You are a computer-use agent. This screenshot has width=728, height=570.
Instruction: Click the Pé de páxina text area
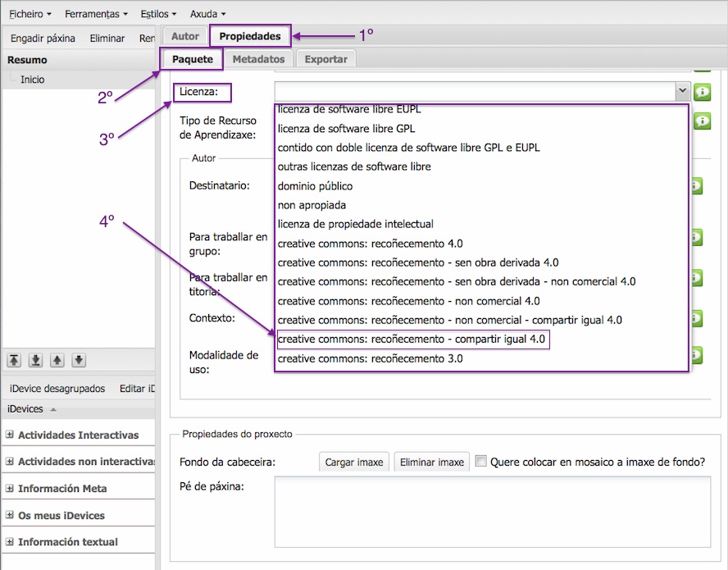coord(492,512)
